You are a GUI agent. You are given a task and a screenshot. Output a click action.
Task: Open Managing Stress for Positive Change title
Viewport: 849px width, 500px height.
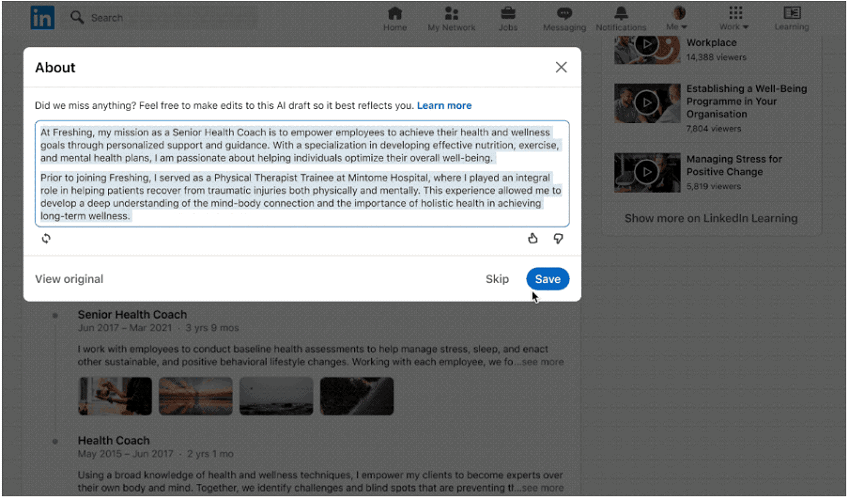coord(734,165)
